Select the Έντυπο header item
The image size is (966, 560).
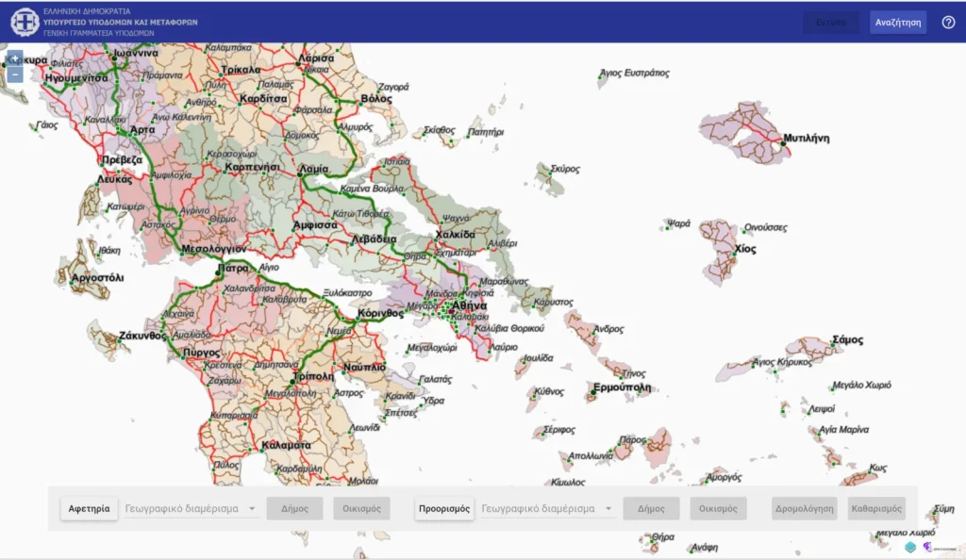click(x=829, y=22)
